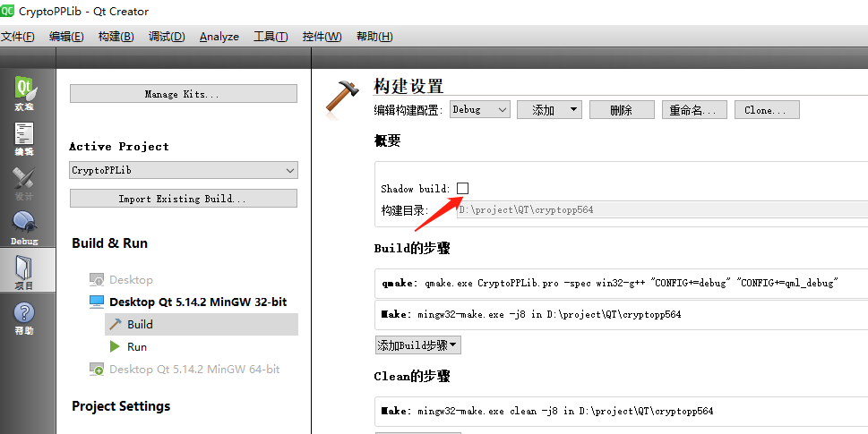Click the monitor icon beside Desktop kit
868x434 pixels.
coord(97,280)
